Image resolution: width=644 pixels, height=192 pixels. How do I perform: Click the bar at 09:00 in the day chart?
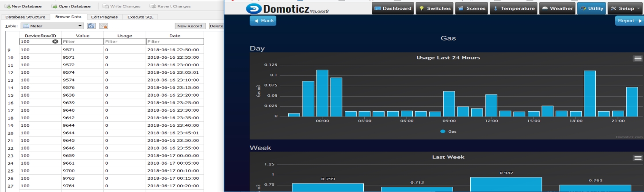coord(449,104)
